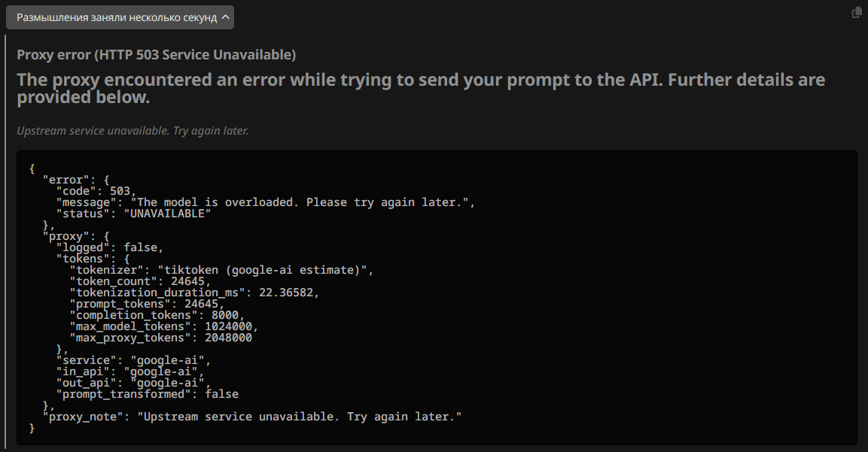The height and width of the screenshot is (452, 868).
Task: Click the "max_proxy_tokens": 2048000 line
Action: click(x=160, y=338)
